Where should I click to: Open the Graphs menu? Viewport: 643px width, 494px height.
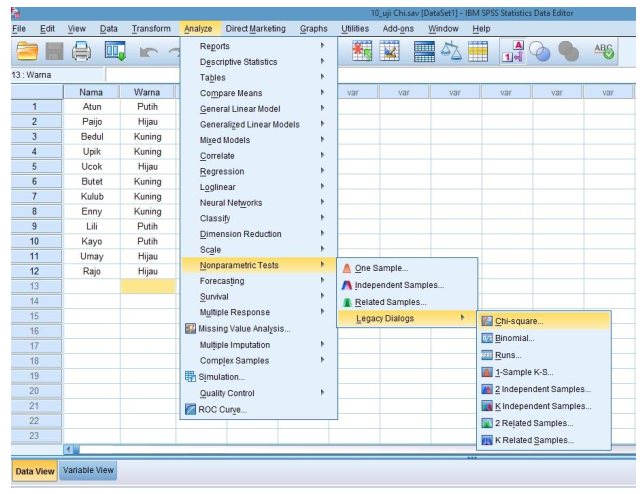pos(313,29)
